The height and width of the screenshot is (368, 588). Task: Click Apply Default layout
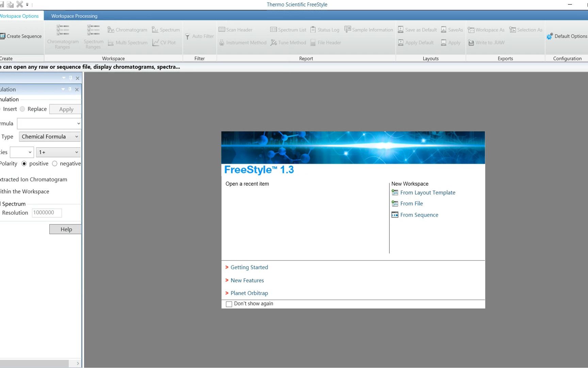click(416, 43)
